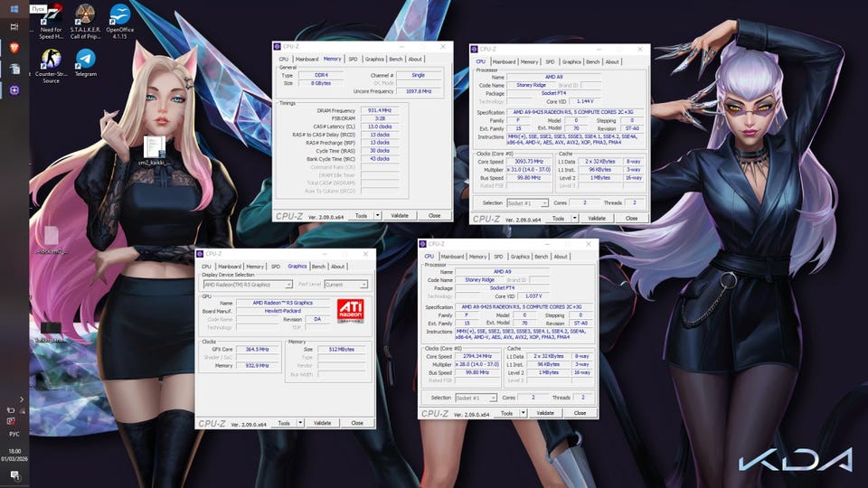
Task: Click the DRAM Frequency value 931.4 MHz
Action: [x=380, y=110]
